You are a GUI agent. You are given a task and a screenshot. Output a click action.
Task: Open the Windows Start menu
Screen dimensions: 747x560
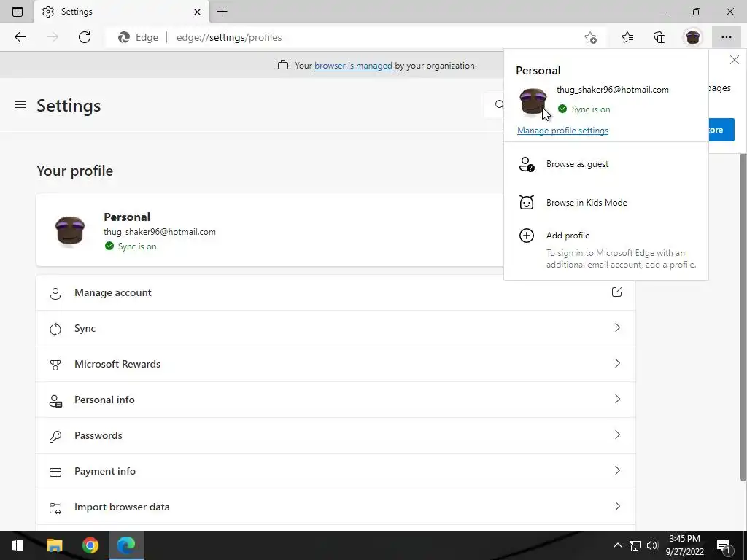[x=18, y=545]
